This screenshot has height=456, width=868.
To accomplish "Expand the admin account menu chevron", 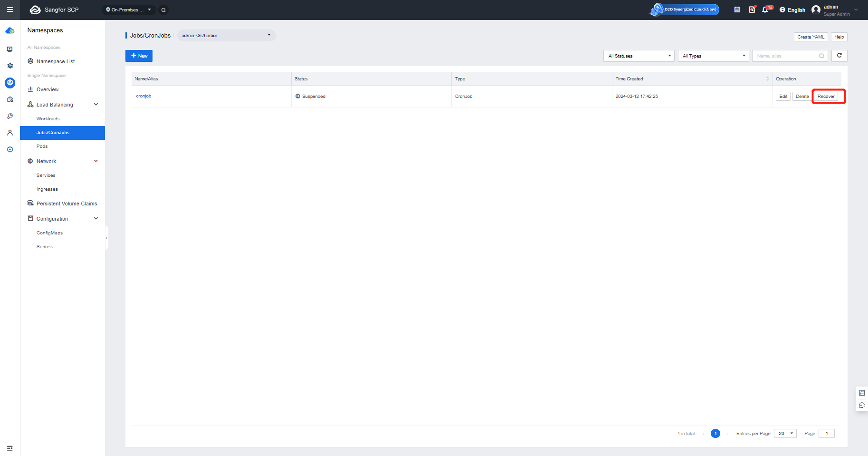I will click(856, 10).
